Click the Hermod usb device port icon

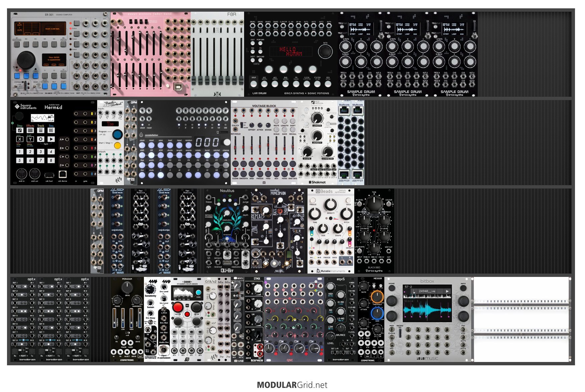pos(62,174)
